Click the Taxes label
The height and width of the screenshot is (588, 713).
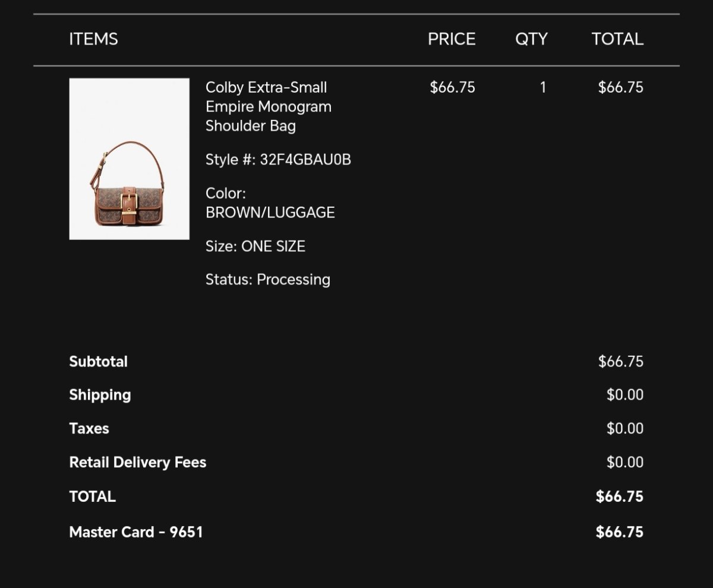tap(89, 428)
